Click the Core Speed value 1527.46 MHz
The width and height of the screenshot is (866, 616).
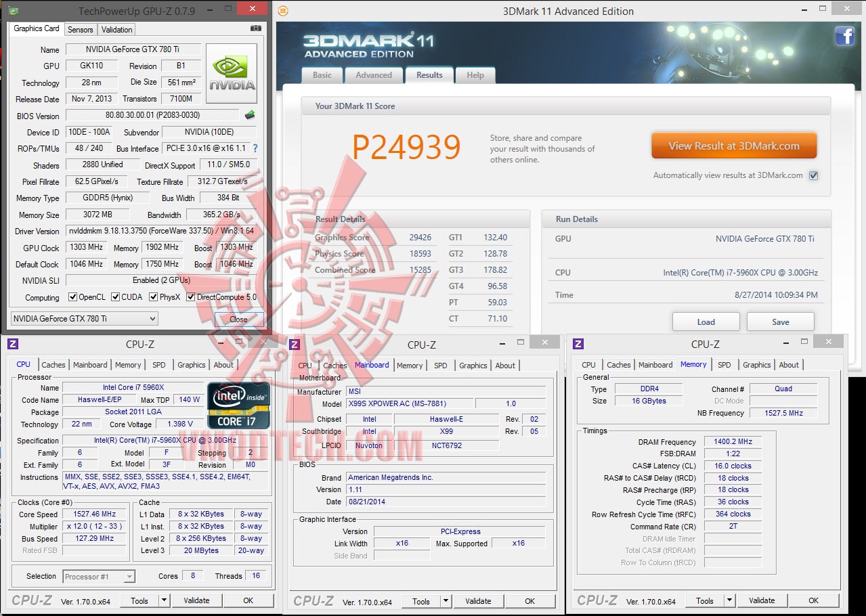(94, 514)
